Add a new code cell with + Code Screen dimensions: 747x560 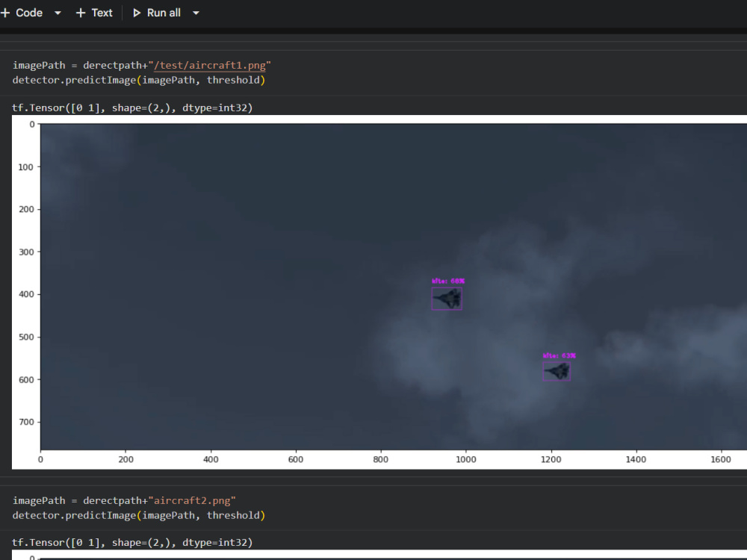(22, 13)
